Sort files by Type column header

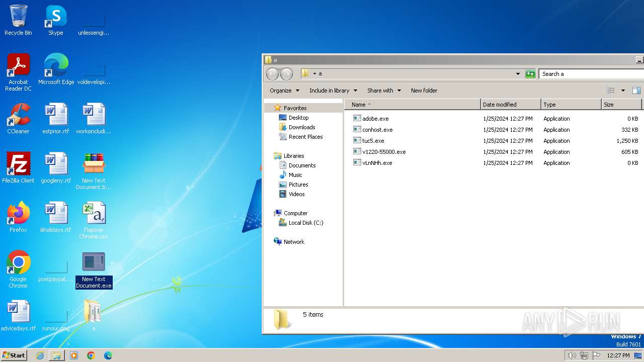pos(571,105)
